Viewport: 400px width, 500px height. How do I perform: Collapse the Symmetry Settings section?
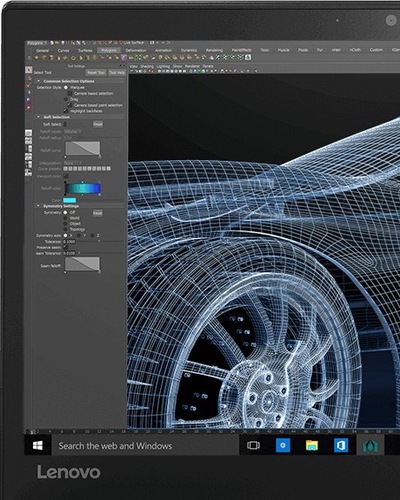click(x=38, y=206)
